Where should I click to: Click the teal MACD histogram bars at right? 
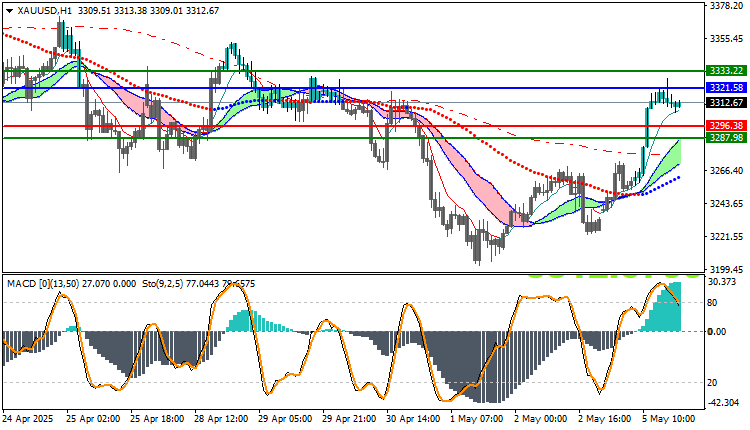(662, 309)
